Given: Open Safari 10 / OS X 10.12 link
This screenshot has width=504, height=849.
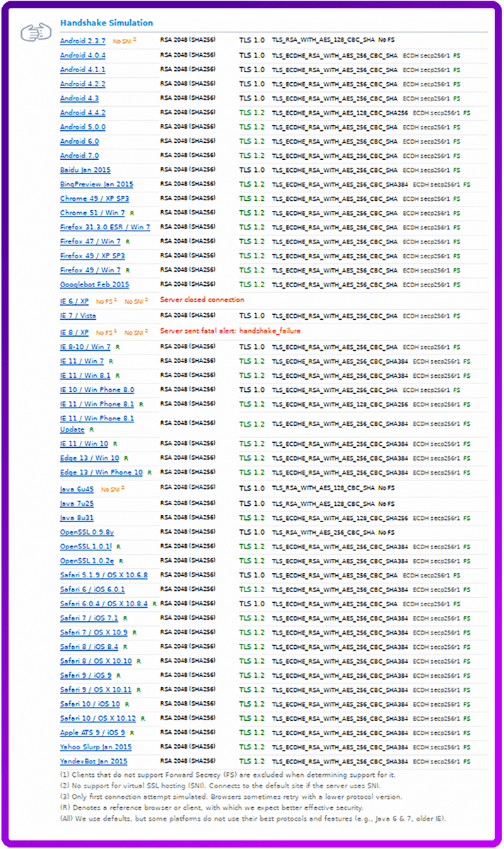Looking at the screenshot, I should coord(98,718).
